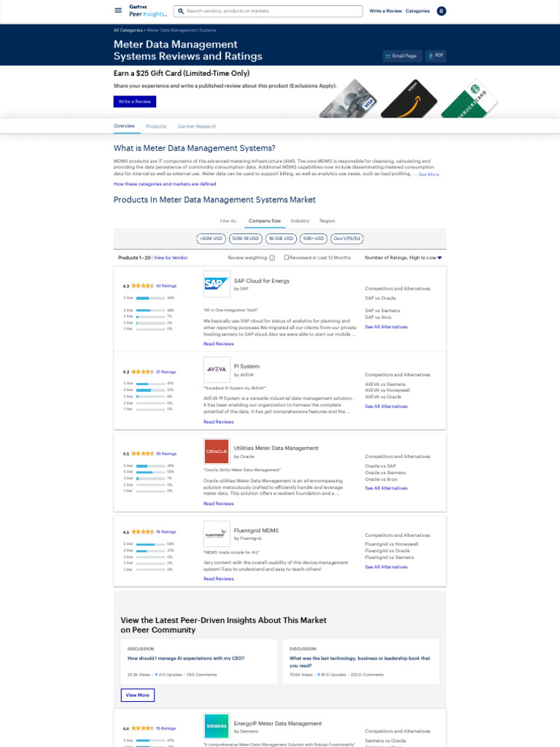Open the user profile avatar R
This screenshot has height=747, width=560.
pyautogui.click(x=441, y=11)
